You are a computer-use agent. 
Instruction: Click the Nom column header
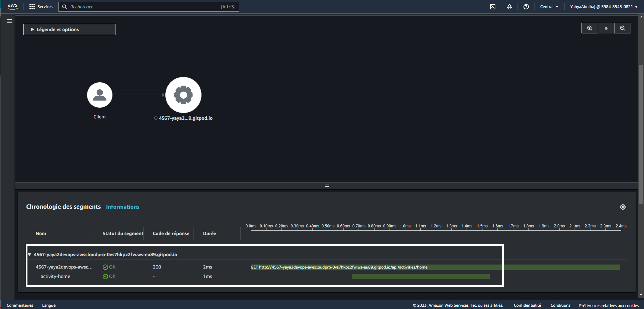pyautogui.click(x=41, y=233)
